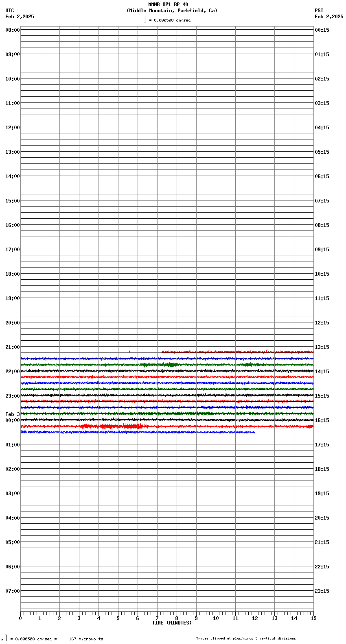
Task: Select the '06:00' UTC row label
Action: coord(12,567)
